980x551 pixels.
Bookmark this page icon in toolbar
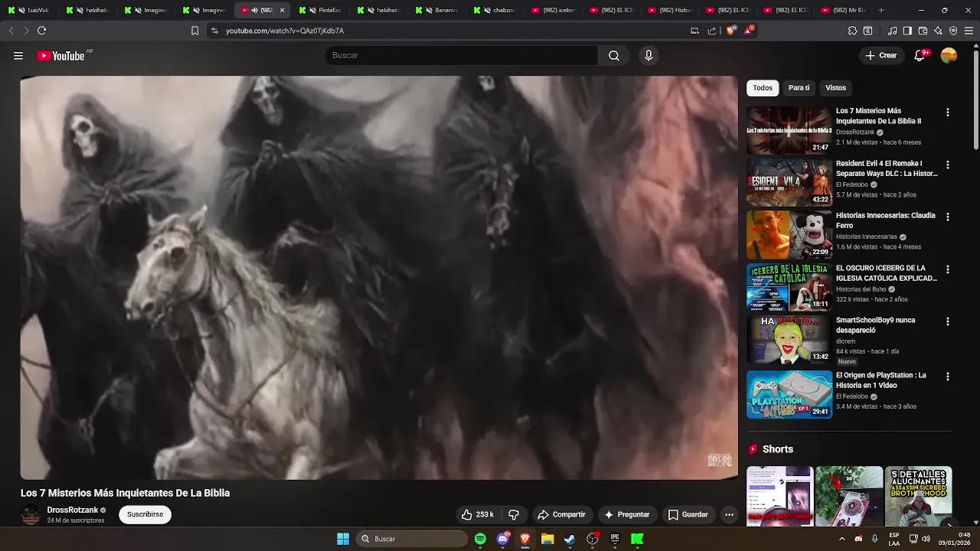click(194, 31)
